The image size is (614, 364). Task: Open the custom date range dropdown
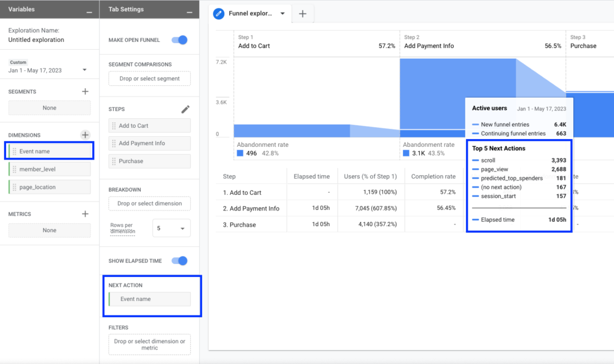[x=85, y=70]
